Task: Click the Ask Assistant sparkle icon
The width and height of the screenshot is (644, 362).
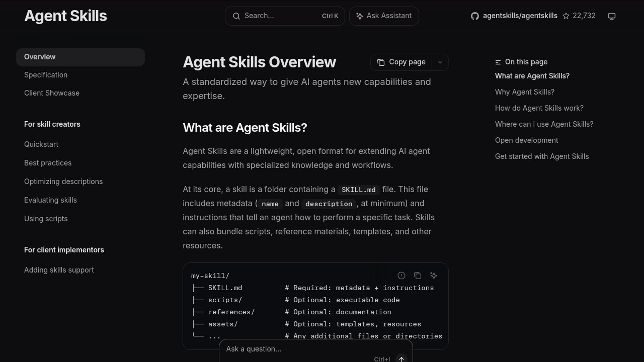Action: click(360, 16)
